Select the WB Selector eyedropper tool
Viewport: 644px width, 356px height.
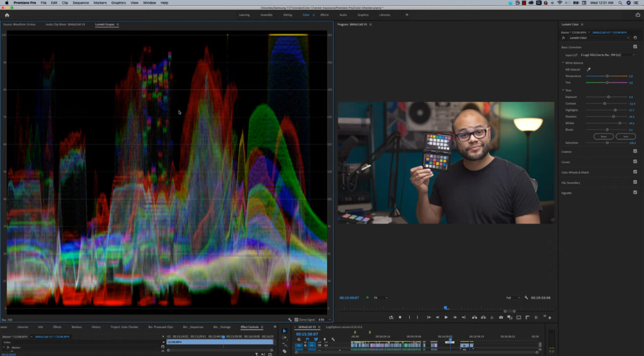[x=588, y=69]
